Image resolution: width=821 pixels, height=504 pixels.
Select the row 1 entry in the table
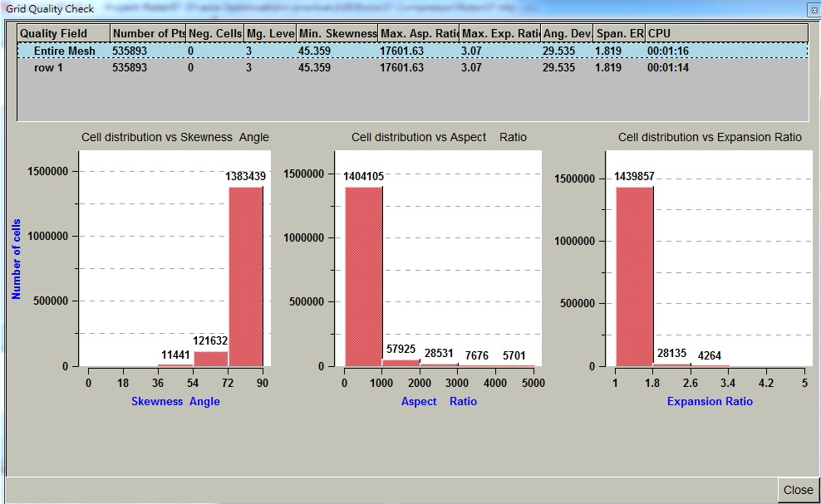pos(48,67)
